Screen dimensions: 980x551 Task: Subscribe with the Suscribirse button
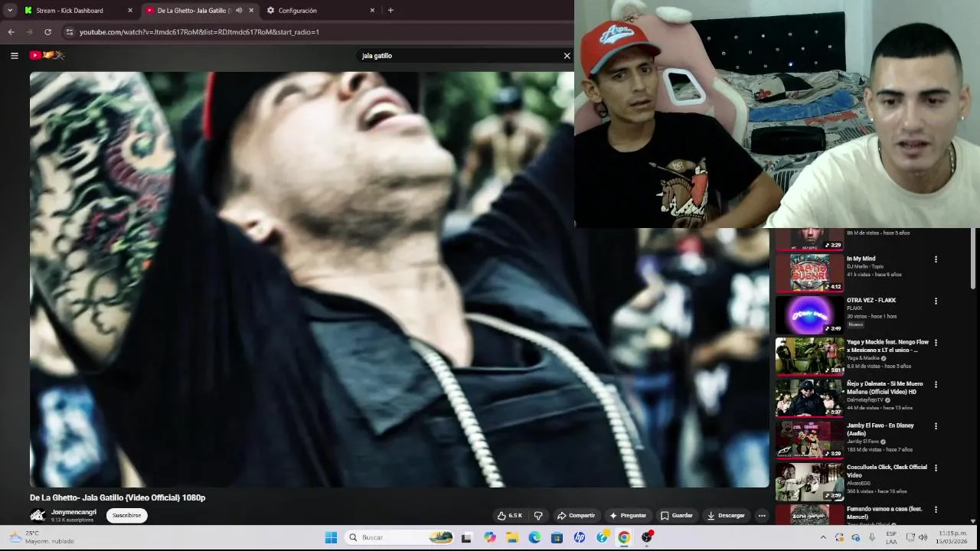(127, 516)
